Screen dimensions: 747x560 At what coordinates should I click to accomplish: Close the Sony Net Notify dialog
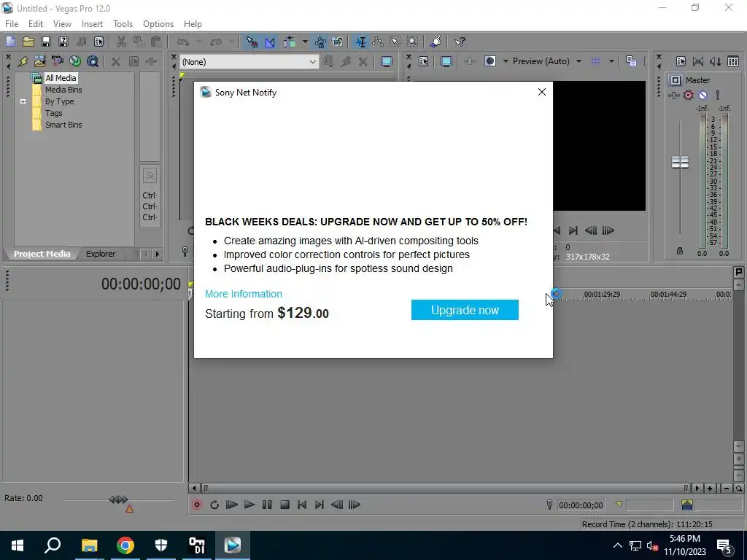click(542, 92)
